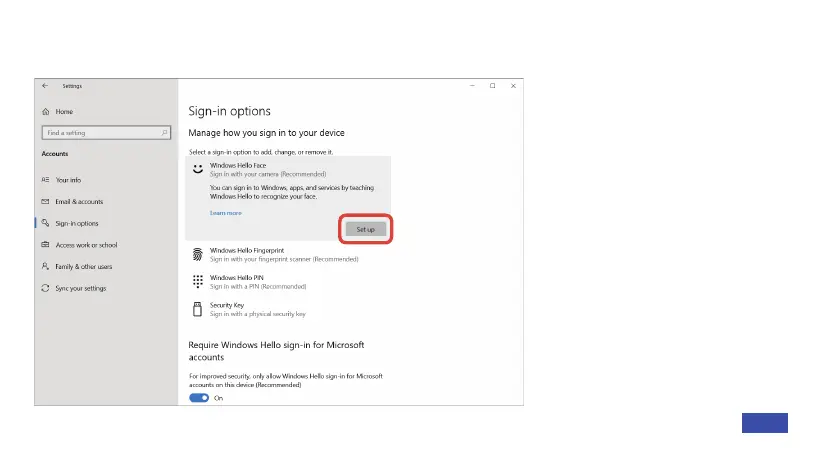Click the Windows Hello Fingerprint icon
The height and width of the screenshot is (454, 822).
point(198,255)
